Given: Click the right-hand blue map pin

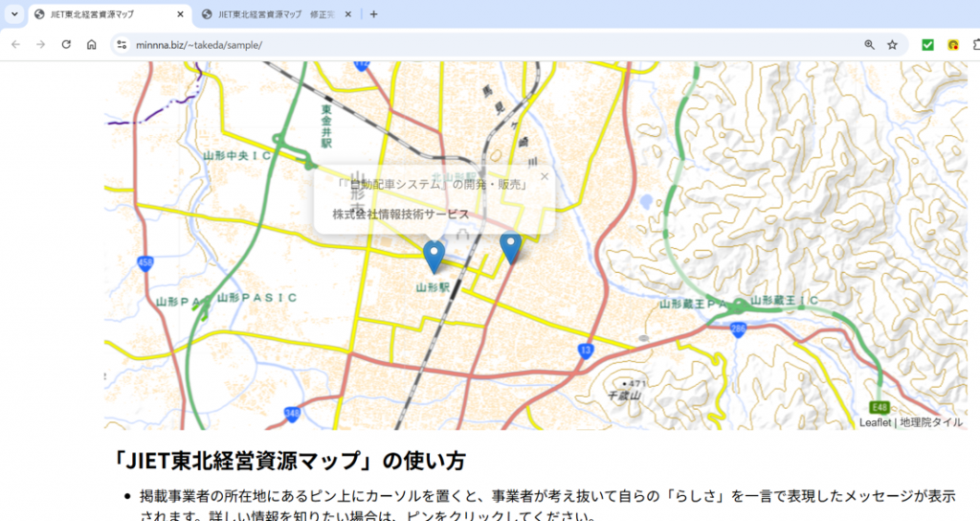Looking at the screenshot, I should 511,247.
